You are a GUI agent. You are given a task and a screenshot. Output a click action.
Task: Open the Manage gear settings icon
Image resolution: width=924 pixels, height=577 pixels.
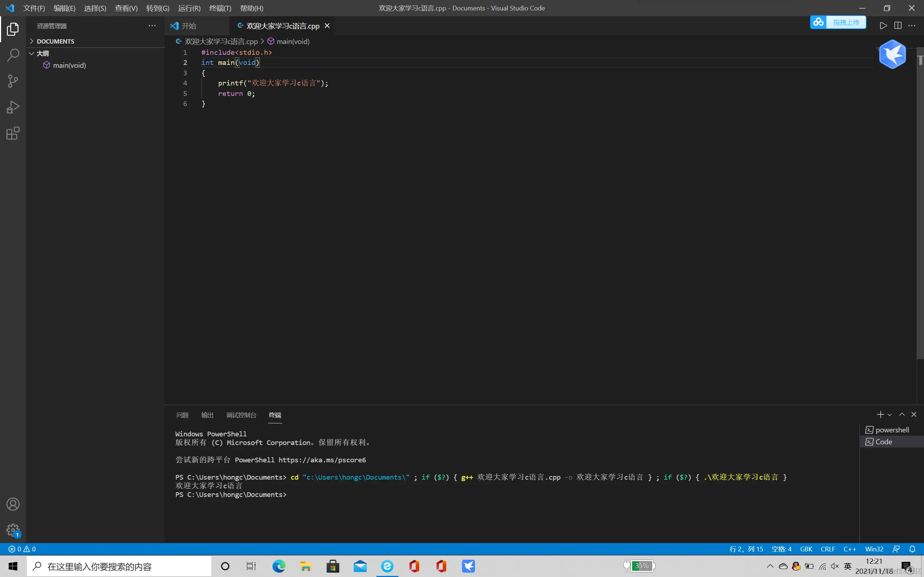[x=13, y=530]
